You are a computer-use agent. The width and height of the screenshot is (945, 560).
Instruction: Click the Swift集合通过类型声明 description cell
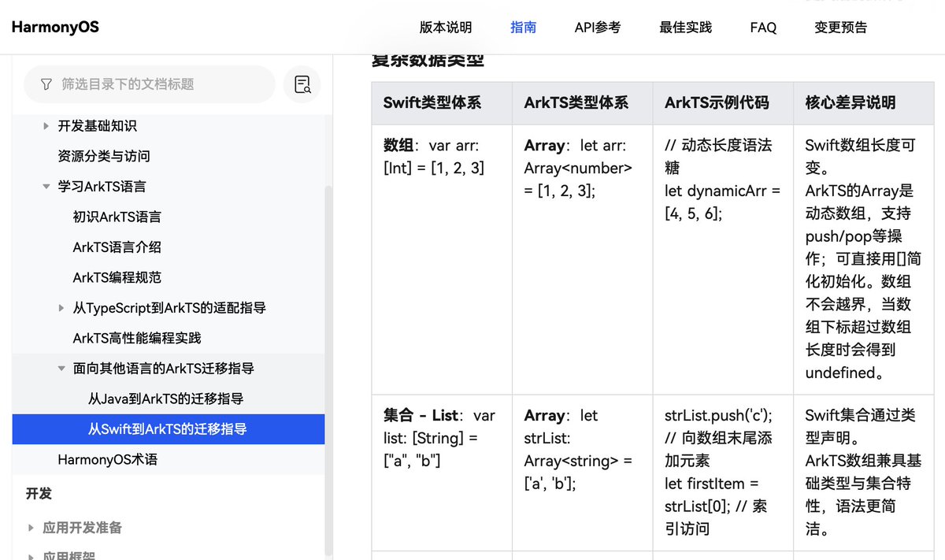click(863, 473)
